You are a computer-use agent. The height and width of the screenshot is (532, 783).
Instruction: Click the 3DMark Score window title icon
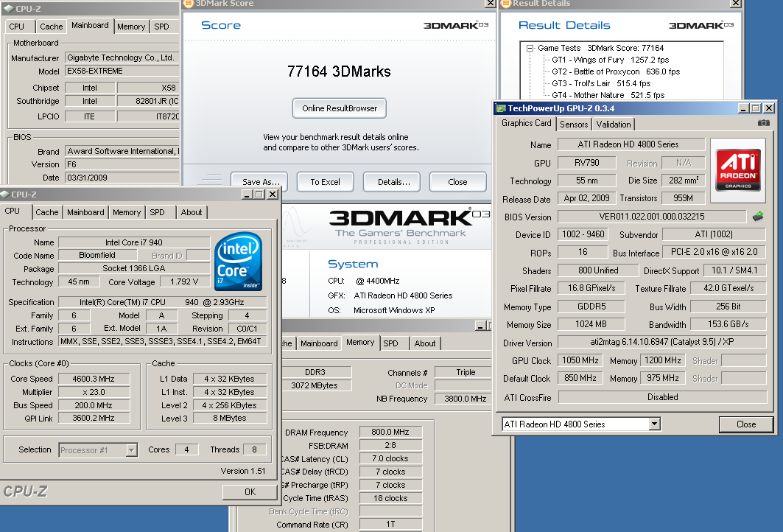coord(189,3)
